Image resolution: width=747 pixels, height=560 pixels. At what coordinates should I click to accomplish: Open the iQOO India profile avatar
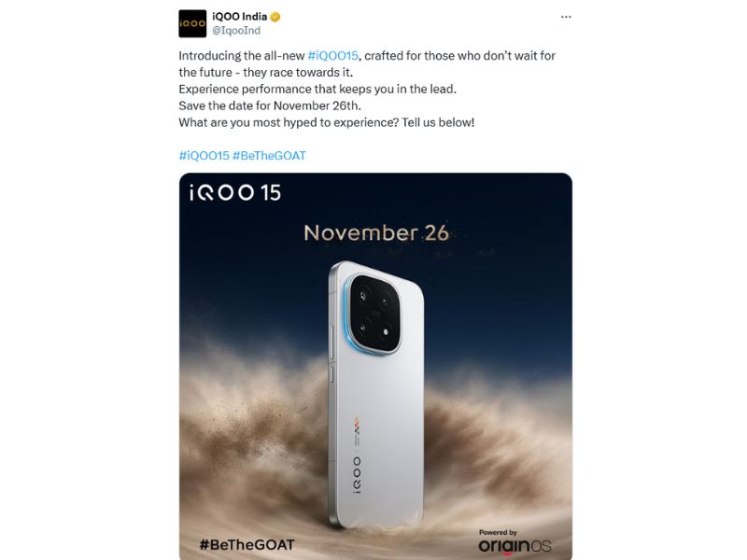[x=192, y=23]
